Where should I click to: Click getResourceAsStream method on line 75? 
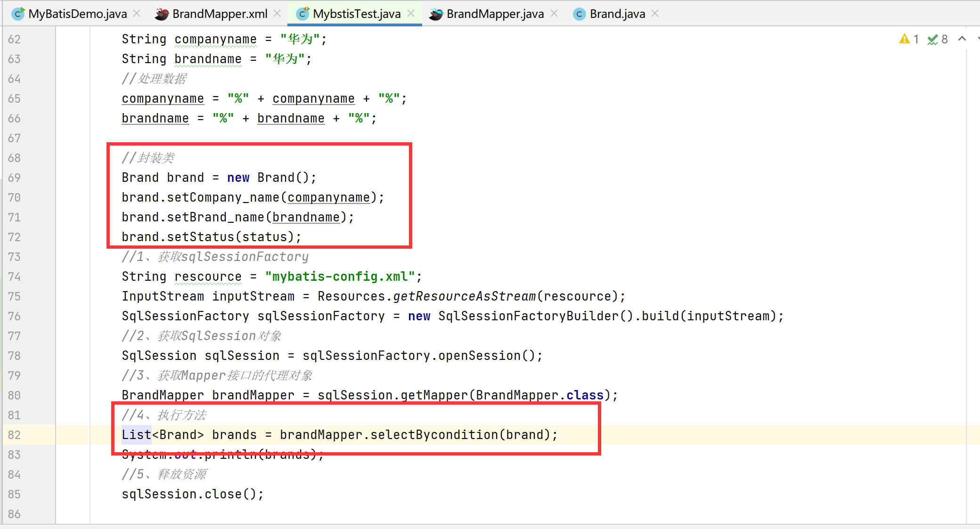[x=464, y=296]
